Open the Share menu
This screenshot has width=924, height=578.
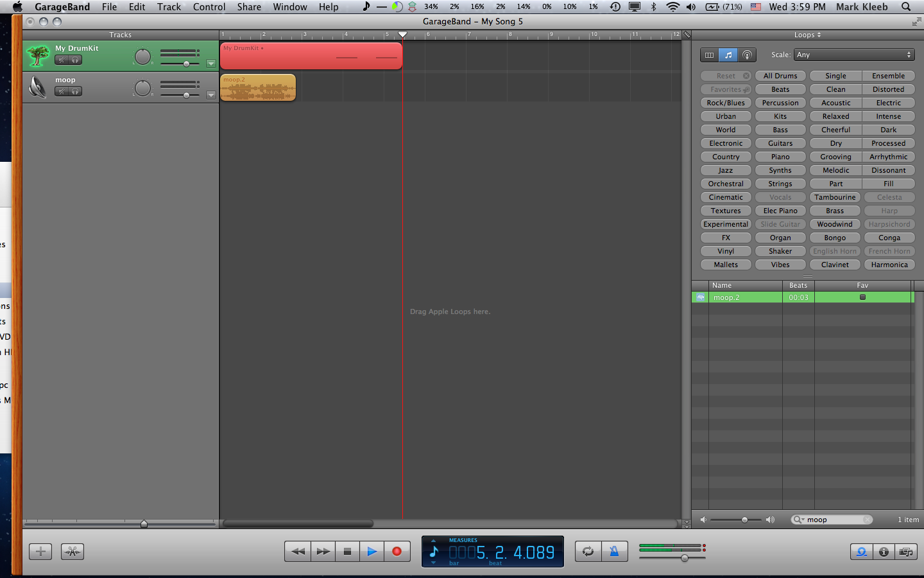[249, 7]
